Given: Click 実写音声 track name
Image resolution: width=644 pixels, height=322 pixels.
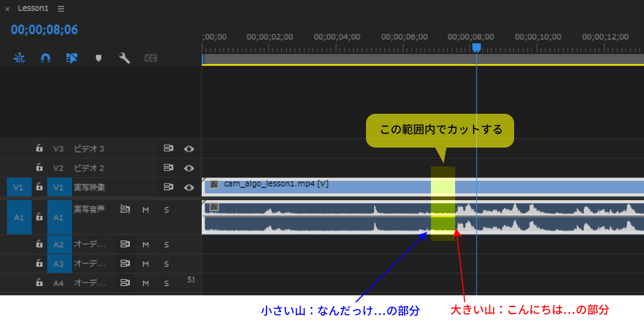Looking at the screenshot, I should [x=89, y=209].
